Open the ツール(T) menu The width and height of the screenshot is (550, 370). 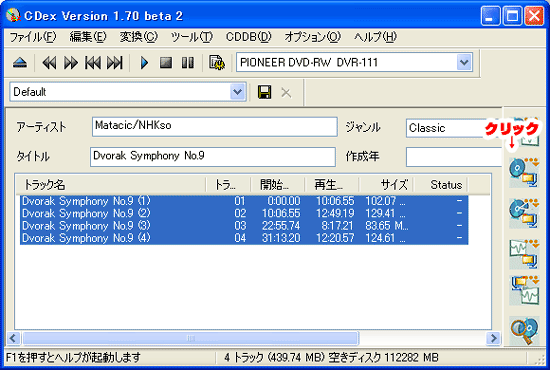[192, 37]
